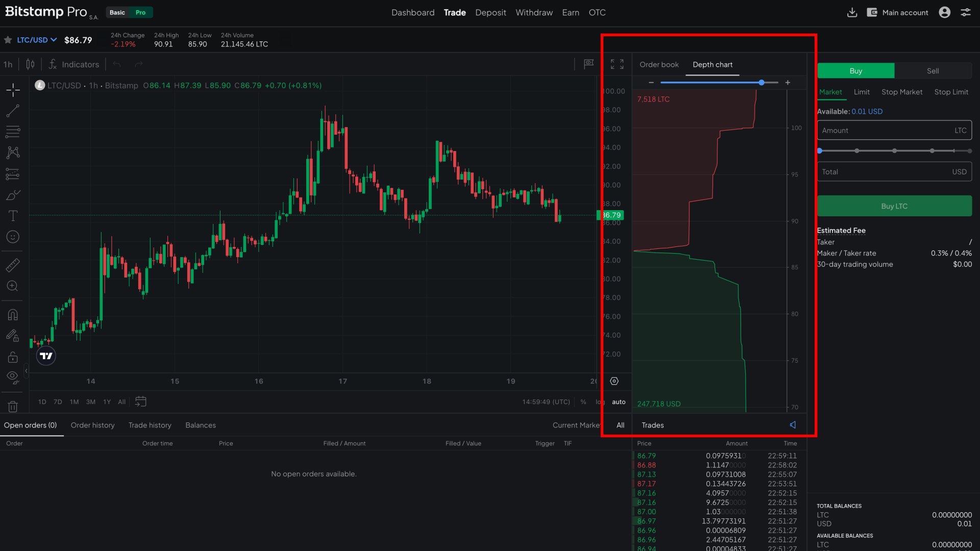The height and width of the screenshot is (551, 980).
Task: Toggle the auto scale option
Action: point(619,402)
